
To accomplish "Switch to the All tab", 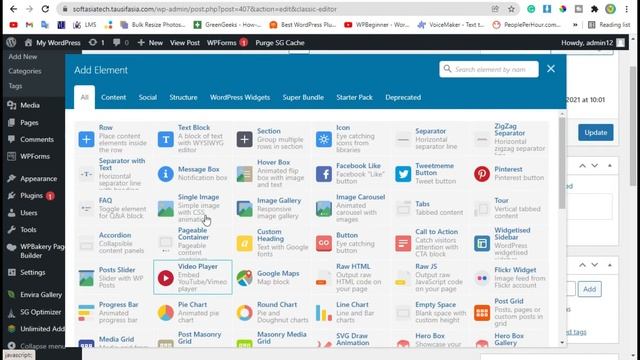I will 84,97.
